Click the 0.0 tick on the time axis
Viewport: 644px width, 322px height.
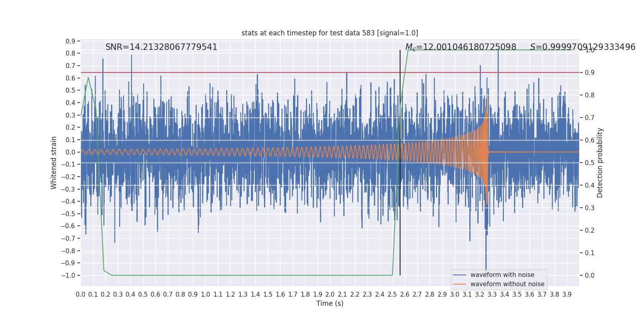(80, 294)
